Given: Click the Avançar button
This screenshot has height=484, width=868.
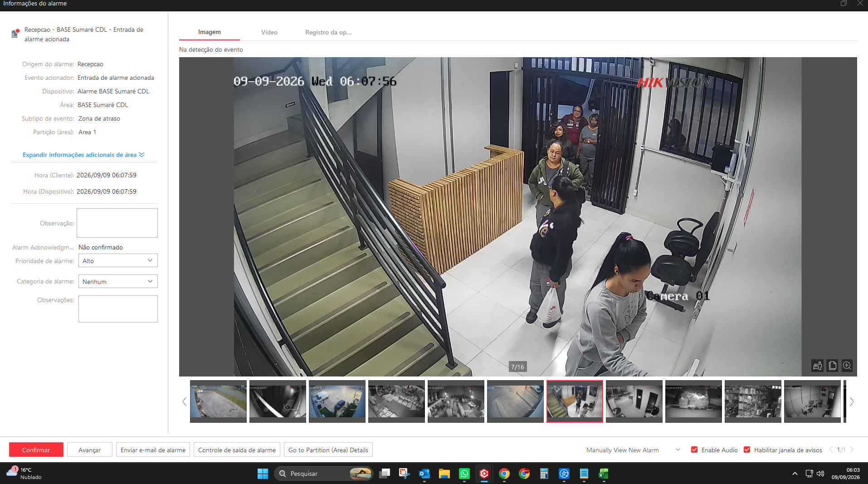Looking at the screenshot, I should coord(90,450).
